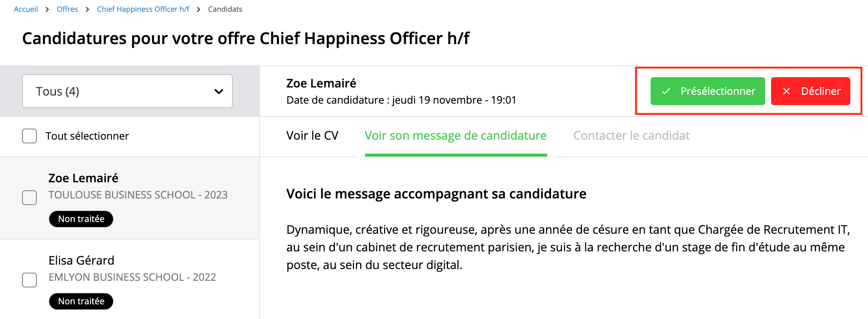Click the chevron icon on the Tous filter
The width and height of the screenshot is (868, 319).
(x=219, y=91)
